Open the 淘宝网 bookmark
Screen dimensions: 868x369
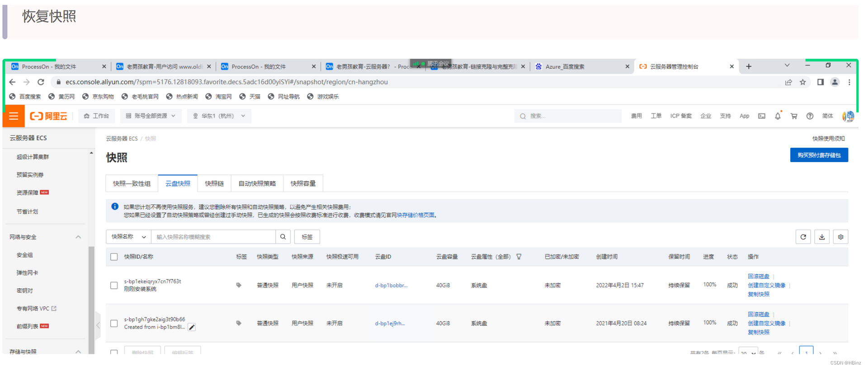pos(218,96)
